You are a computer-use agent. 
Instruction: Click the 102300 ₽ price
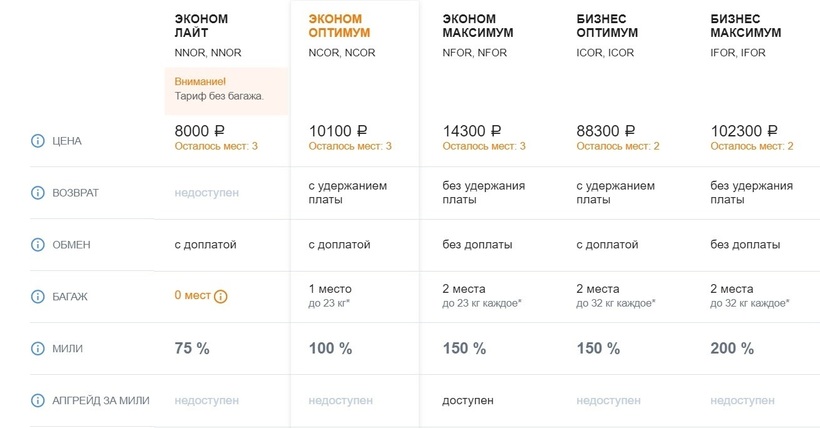(x=743, y=130)
